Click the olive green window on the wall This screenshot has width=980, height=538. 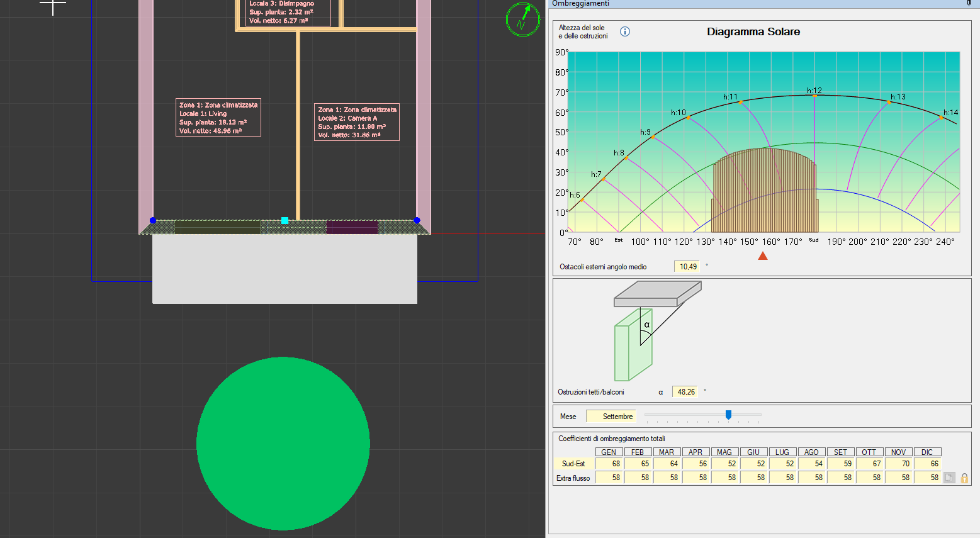(218, 227)
